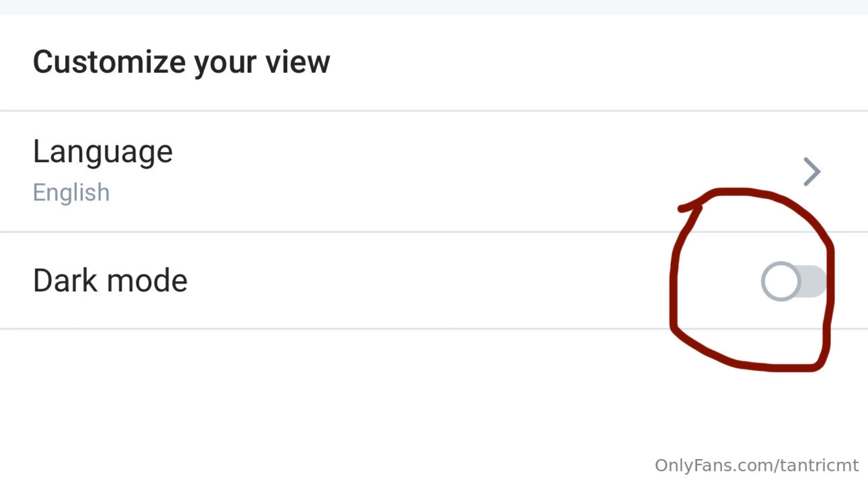Open Language settings via the chevron arrow
Viewport: 868px width, 484px height.
pyautogui.click(x=812, y=171)
